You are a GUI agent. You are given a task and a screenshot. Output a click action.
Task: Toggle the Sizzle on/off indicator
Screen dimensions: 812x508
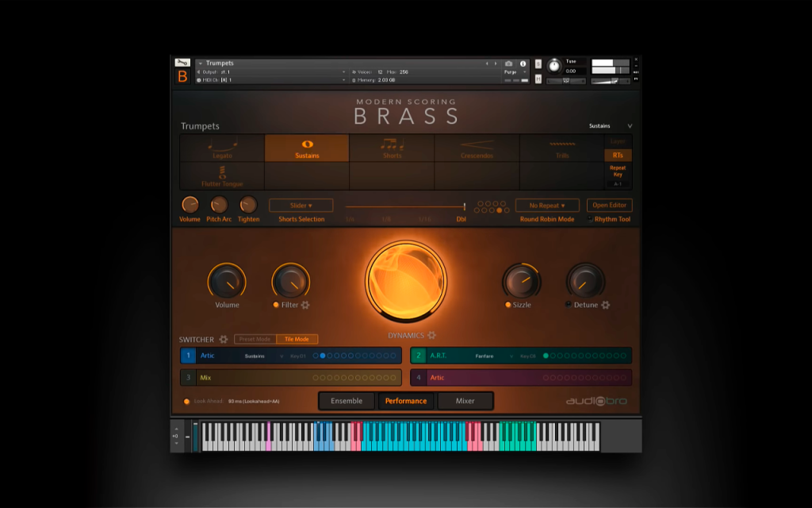tap(508, 305)
